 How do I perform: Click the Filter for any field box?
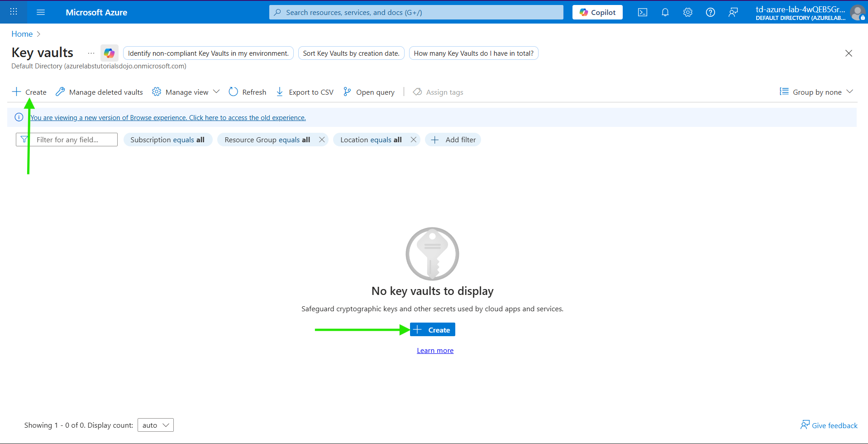(x=72, y=140)
